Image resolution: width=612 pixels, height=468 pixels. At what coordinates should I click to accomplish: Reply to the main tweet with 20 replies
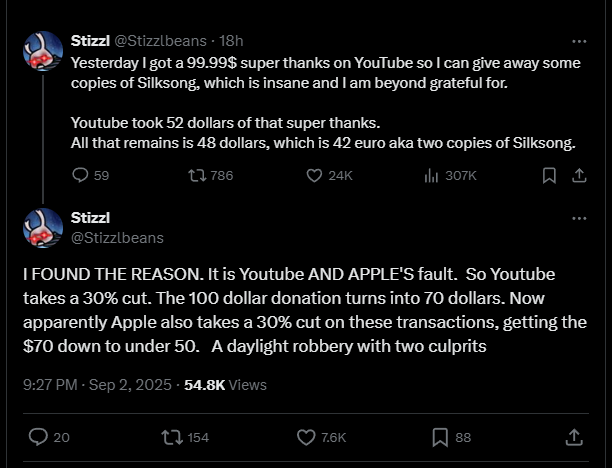point(49,437)
